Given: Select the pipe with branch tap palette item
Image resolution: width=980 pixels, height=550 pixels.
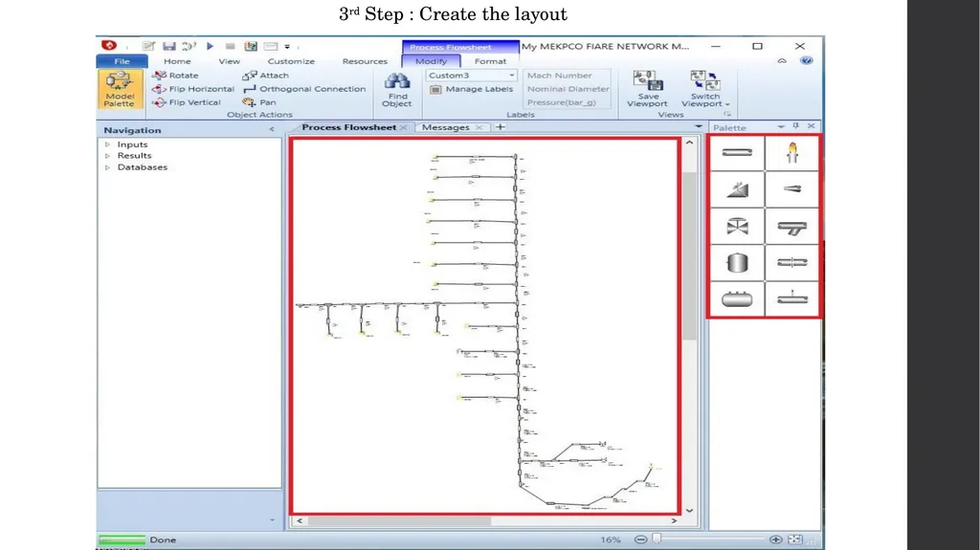Looking at the screenshot, I should tap(791, 298).
